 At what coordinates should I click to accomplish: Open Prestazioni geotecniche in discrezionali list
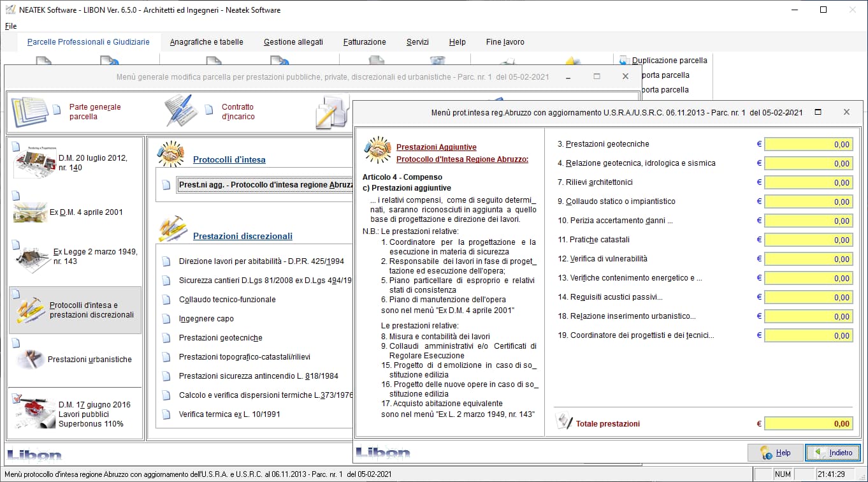point(221,338)
